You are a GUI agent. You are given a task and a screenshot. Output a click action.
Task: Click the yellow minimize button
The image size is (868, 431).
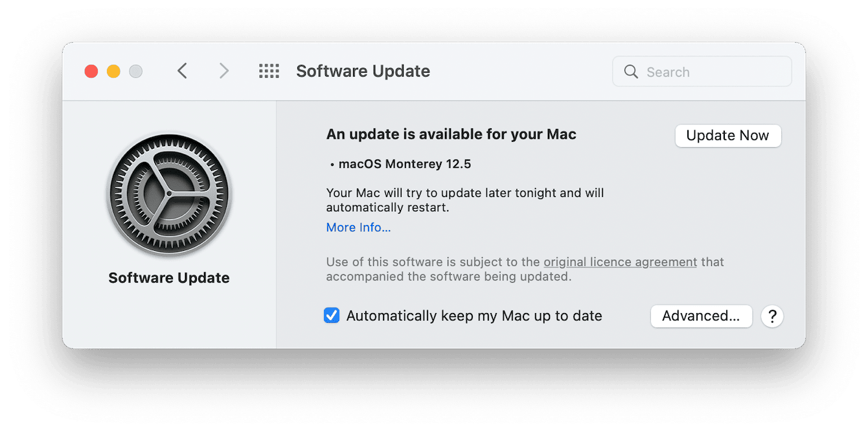[113, 71]
